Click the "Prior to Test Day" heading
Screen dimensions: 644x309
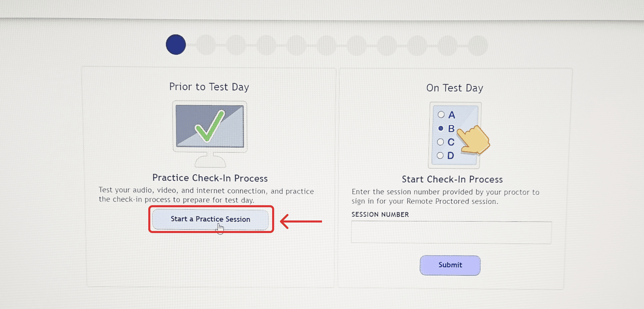209,87
